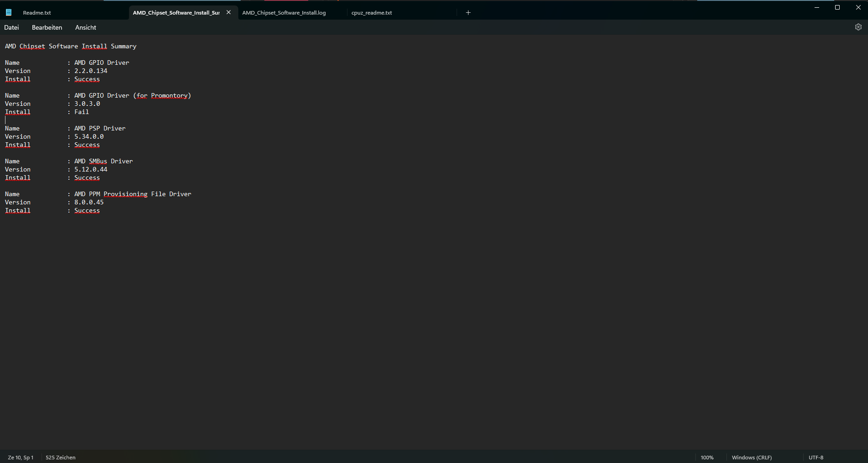Viewport: 868px width, 463px height.
Task: Click version text 8.0.0.45
Action: click(x=89, y=202)
